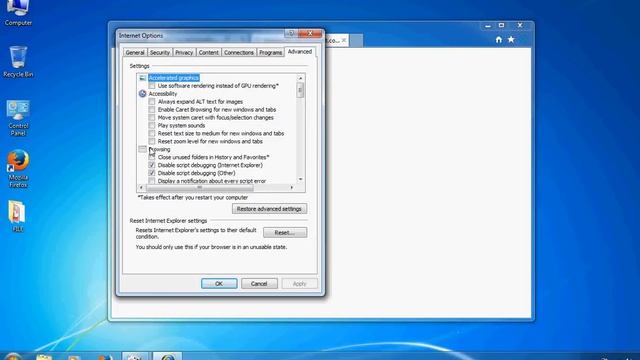640x360 pixels.
Task: Click the Accessibility category icon
Action: pyautogui.click(x=142, y=93)
